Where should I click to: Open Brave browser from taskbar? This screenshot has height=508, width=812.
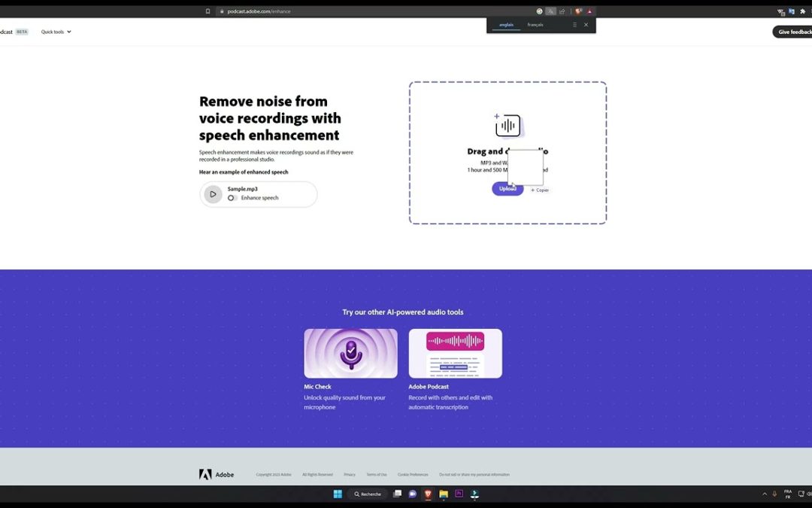[x=429, y=494]
